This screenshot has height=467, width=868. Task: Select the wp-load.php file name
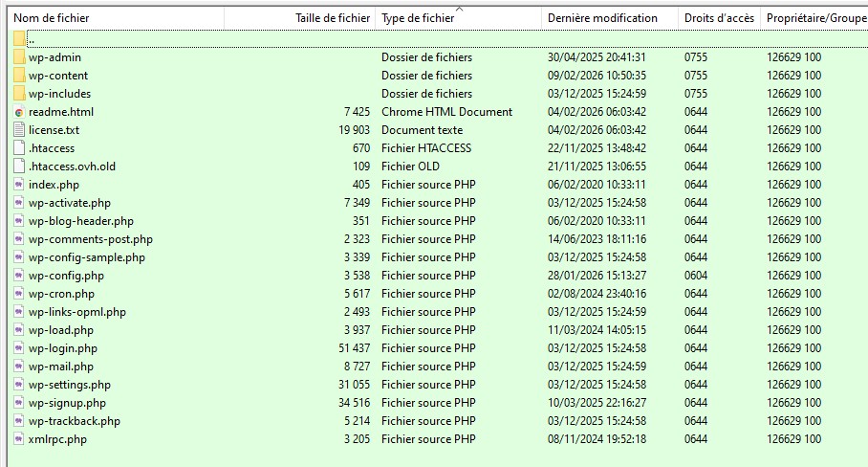click(x=61, y=330)
